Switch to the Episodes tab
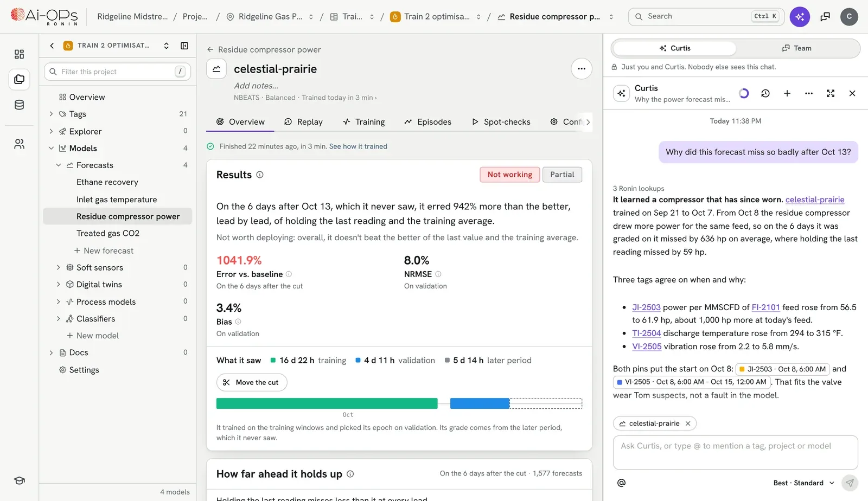Image resolution: width=868 pixels, height=501 pixels. (427, 122)
